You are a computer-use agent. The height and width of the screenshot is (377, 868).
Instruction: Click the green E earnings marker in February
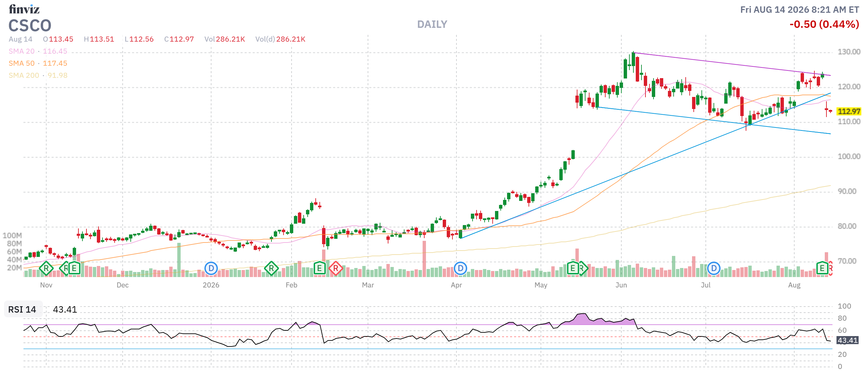(319, 268)
